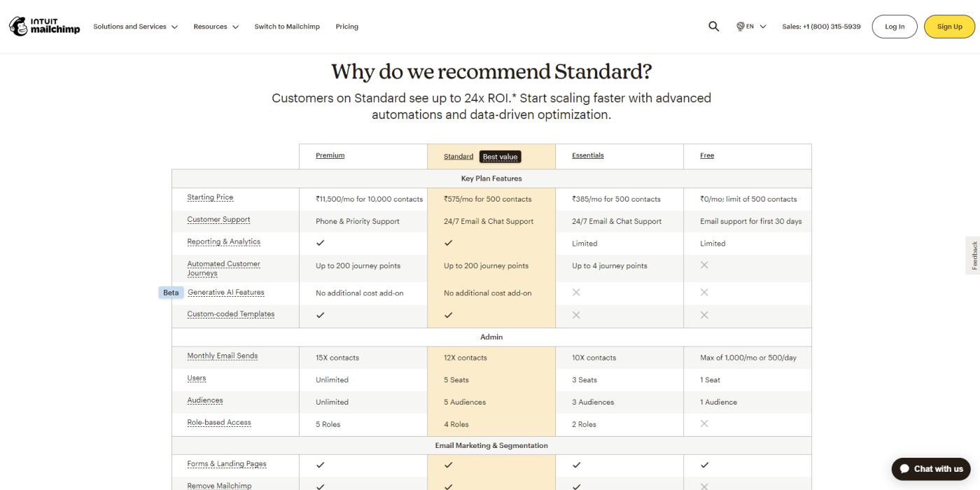Click Automated Customer Journeys feature label
Screen dimensions: 980x490
coord(223,268)
